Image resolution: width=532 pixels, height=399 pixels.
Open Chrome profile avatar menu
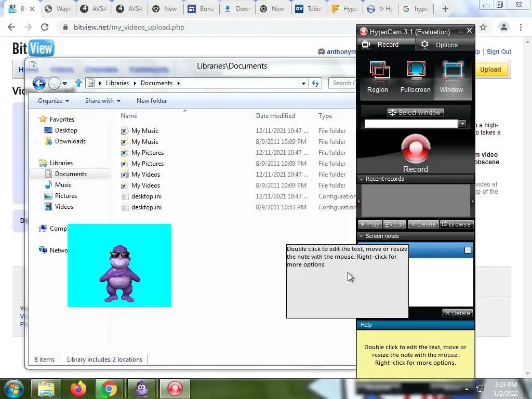[x=504, y=27]
